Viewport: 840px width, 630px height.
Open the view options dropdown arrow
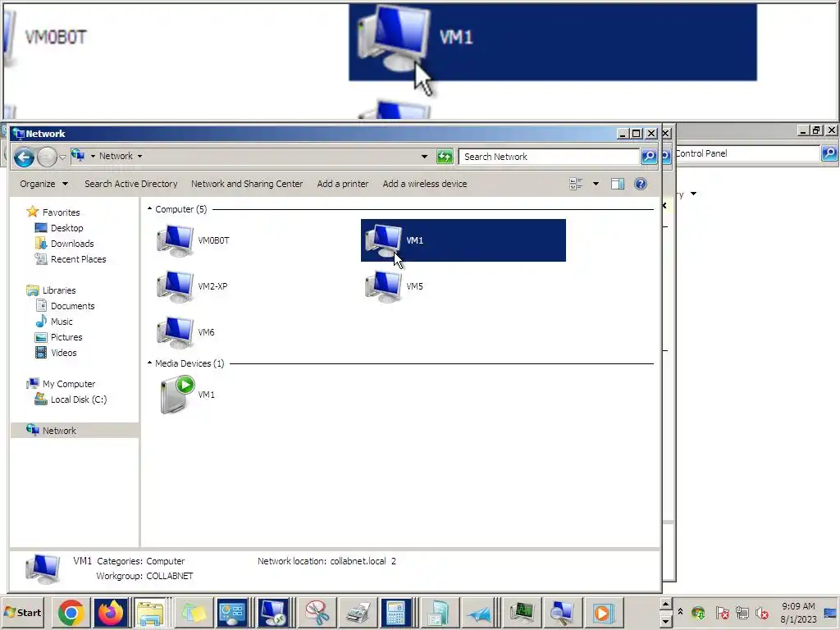pos(596,184)
